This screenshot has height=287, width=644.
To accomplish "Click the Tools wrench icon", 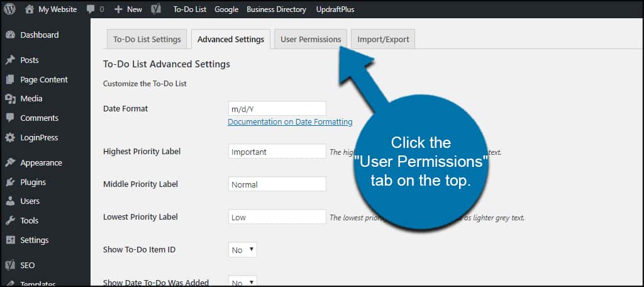I will [x=10, y=221].
